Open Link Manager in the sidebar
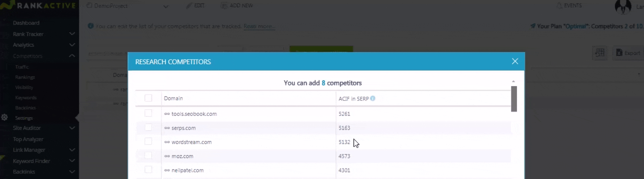This screenshot has height=179, width=644. (x=29, y=150)
